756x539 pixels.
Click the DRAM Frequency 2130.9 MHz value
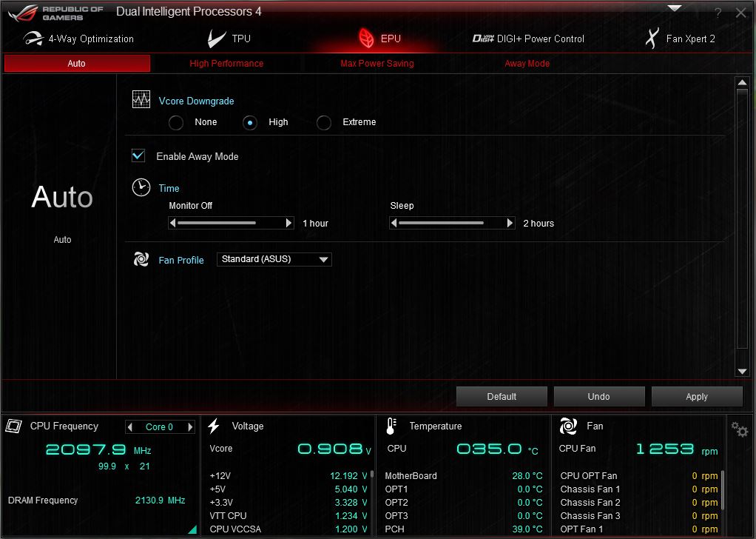(x=160, y=500)
